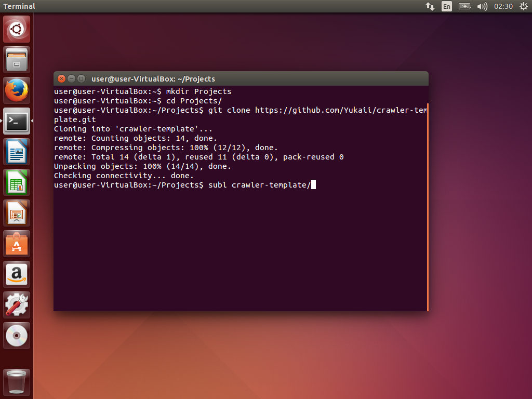The height and width of the screenshot is (399, 532).
Task: Open System Settings from the launcher
Action: click(x=17, y=304)
